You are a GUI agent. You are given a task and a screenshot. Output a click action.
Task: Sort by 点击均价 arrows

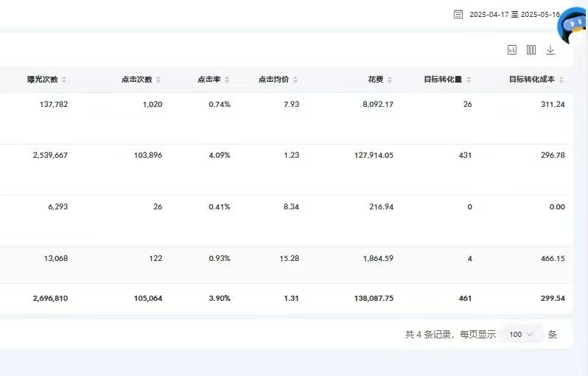[x=295, y=80]
